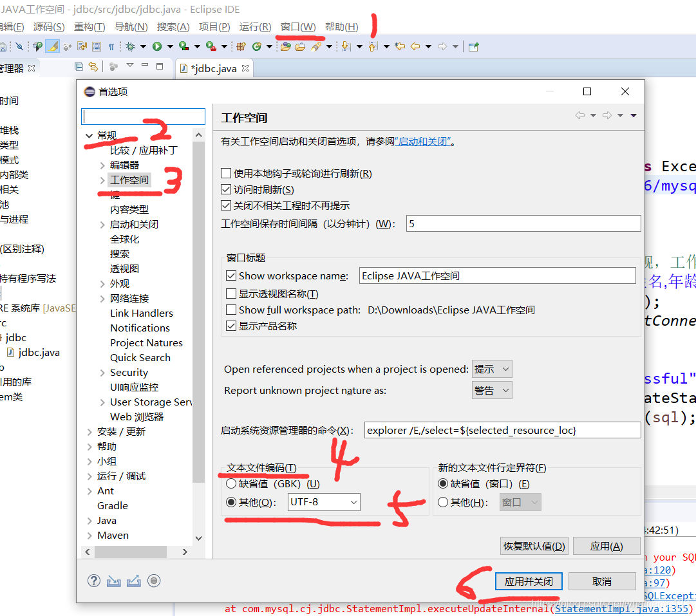This screenshot has height=616, width=696.
Task: Click the Back navigation arrow in toolbar
Action: point(415,46)
